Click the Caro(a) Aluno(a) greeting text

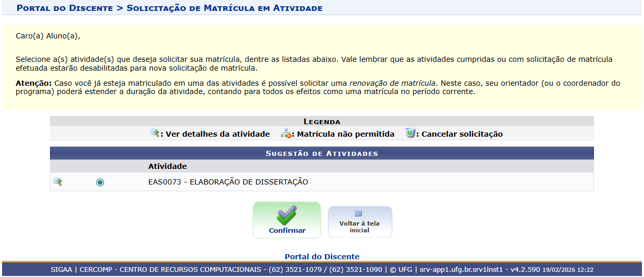48,36
